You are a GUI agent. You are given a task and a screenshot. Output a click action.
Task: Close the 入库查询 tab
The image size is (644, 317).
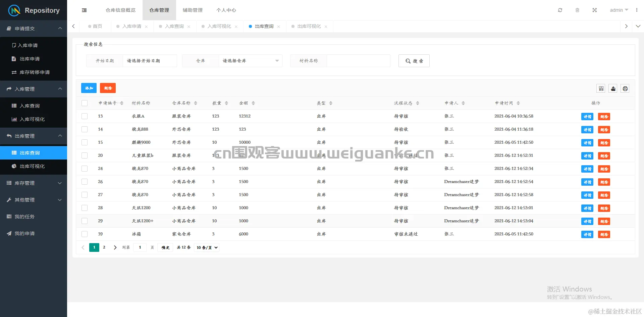pyautogui.click(x=189, y=27)
